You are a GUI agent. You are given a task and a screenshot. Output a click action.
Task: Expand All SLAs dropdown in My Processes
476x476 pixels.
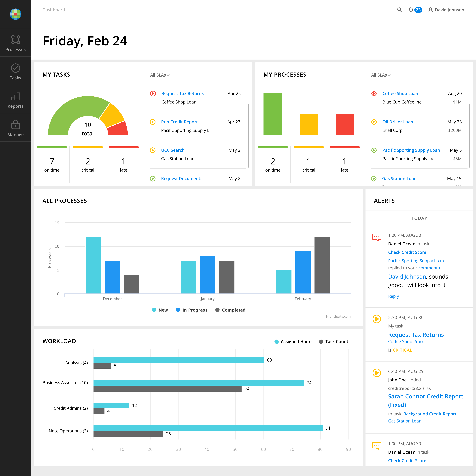(381, 75)
